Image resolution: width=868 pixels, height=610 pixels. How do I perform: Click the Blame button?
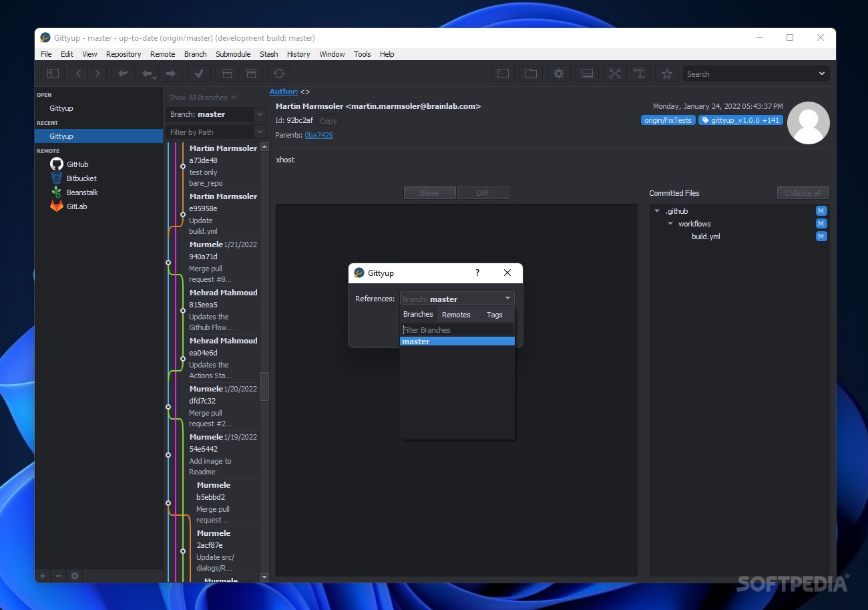point(430,193)
